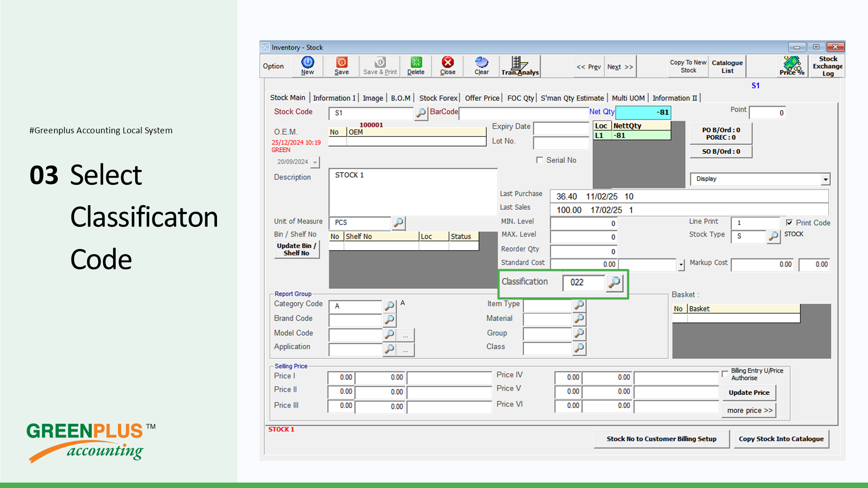Image resolution: width=868 pixels, height=488 pixels.
Task: Click the Save toolbar icon
Action: [341, 66]
